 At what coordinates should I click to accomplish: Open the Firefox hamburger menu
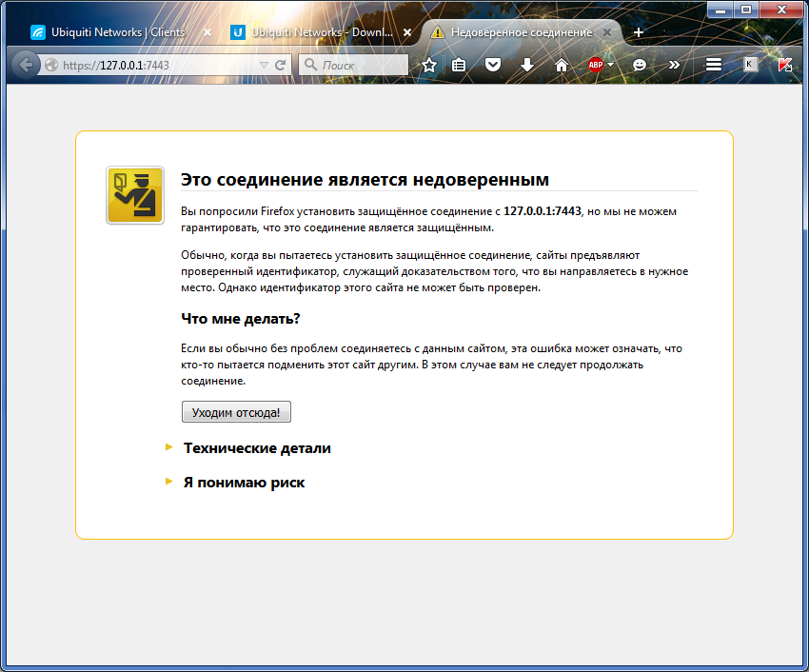713,65
